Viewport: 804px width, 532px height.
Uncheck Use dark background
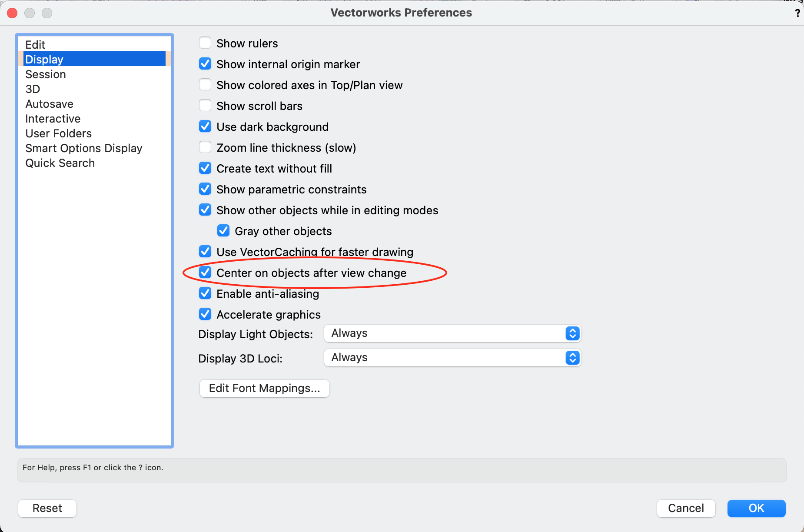pyautogui.click(x=205, y=126)
